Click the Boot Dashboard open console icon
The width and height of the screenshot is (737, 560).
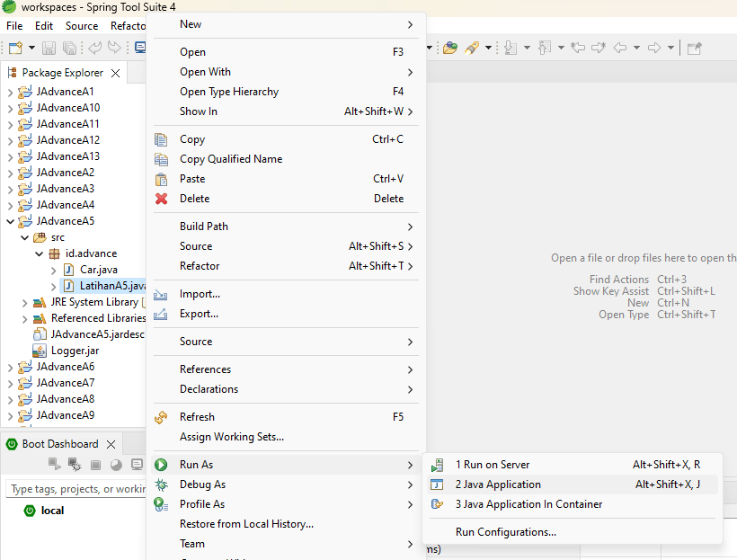tap(137, 465)
